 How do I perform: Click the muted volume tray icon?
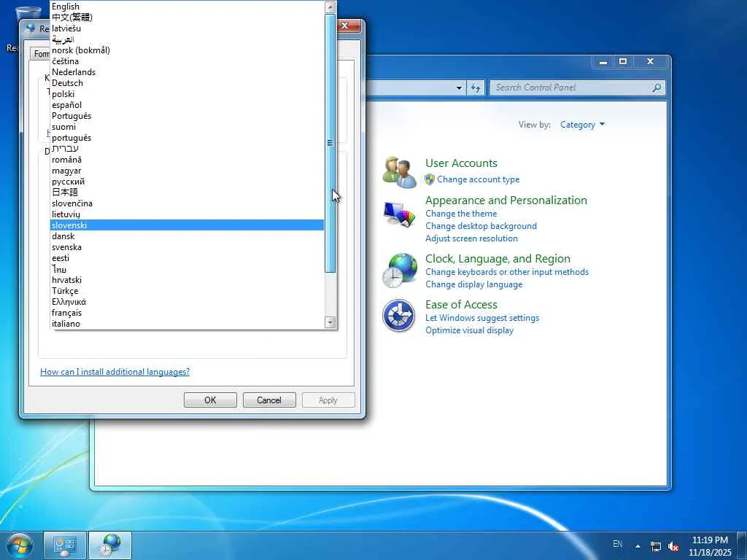click(x=673, y=546)
